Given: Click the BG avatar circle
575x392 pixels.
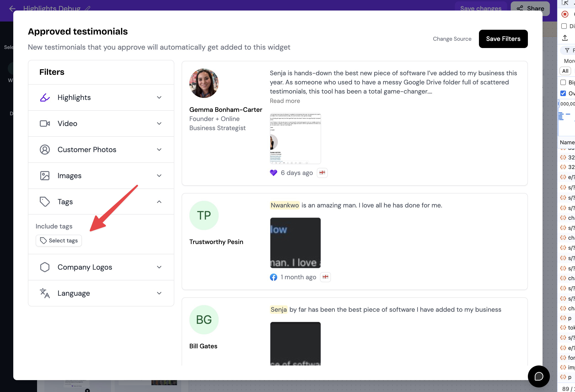Looking at the screenshot, I should coord(204,320).
